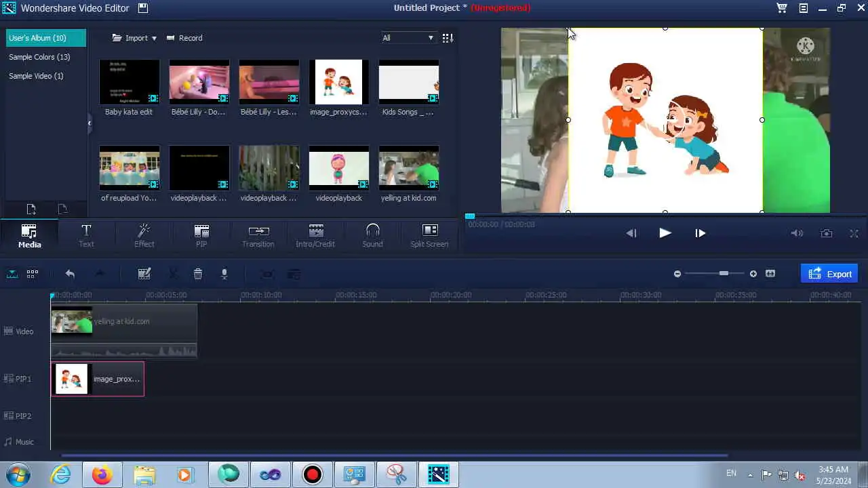Switch to the Text tab
Image resolution: width=868 pixels, height=488 pixels.
(86, 235)
